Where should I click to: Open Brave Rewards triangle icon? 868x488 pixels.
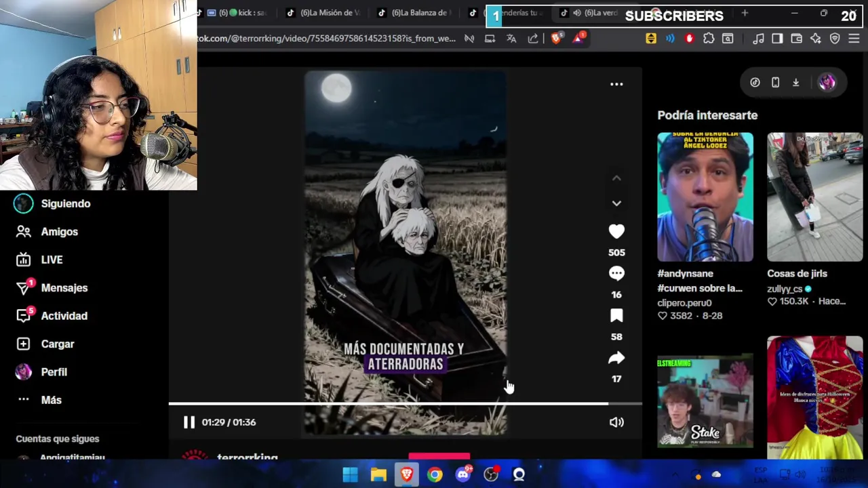(x=578, y=39)
